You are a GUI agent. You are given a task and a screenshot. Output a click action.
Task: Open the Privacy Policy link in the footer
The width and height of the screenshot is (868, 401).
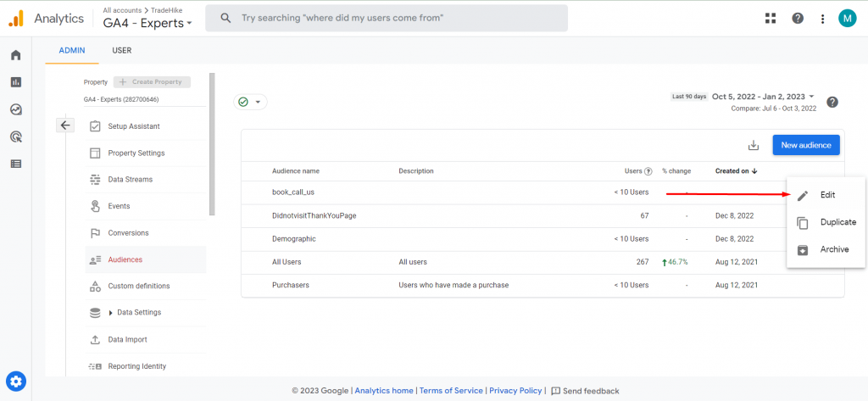515,391
